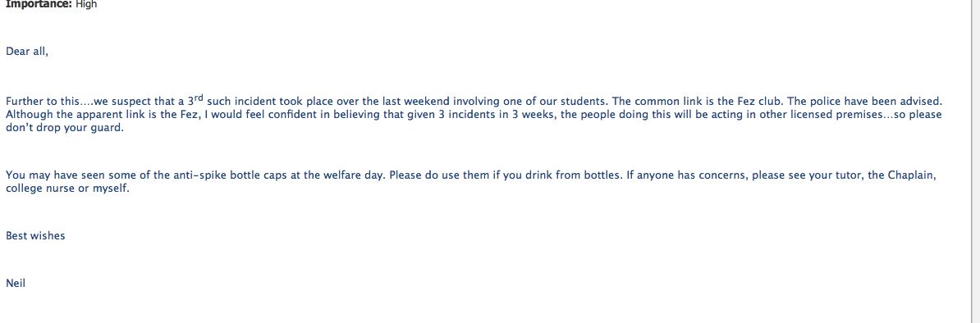Click the text 'college nurse or myself.'

[x=67, y=189]
